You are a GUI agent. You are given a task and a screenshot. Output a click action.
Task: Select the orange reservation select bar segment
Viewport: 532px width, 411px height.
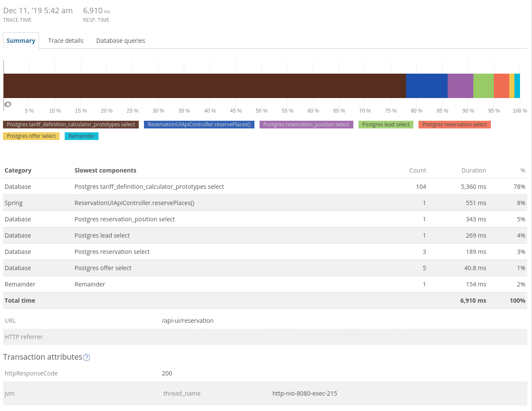coord(502,86)
